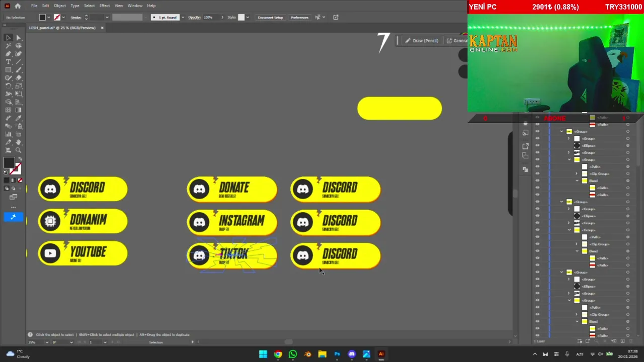The width and height of the screenshot is (644, 362).
Task: Select the Pen tool
Action: coord(9,54)
